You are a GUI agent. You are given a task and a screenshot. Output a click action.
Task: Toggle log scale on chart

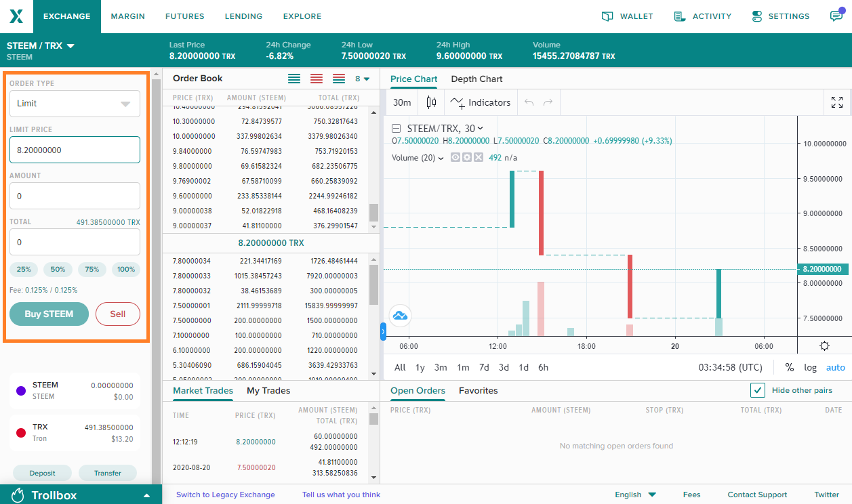[810, 367]
